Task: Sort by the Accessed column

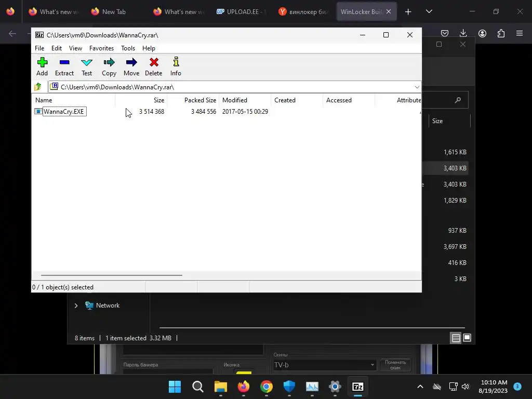Action: [x=349, y=100]
